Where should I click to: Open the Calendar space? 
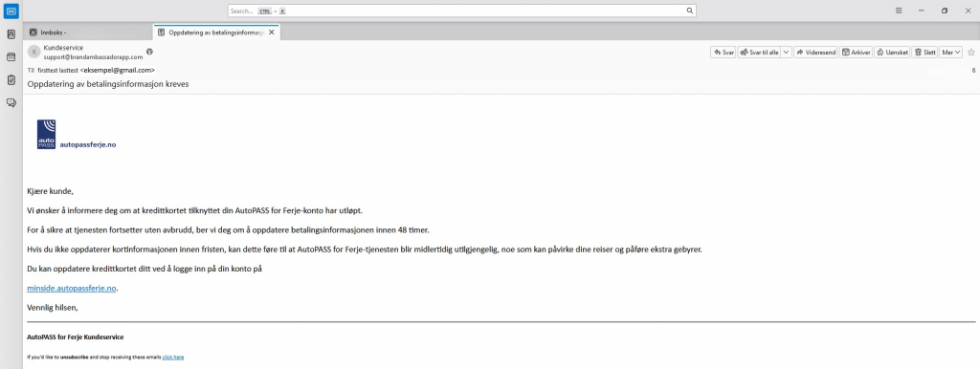click(x=11, y=56)
